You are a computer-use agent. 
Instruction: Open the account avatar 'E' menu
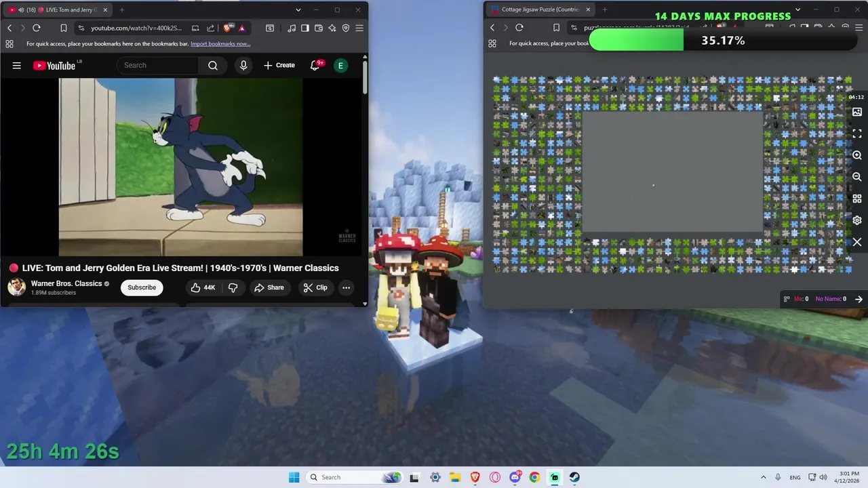(x=340, y=65)
